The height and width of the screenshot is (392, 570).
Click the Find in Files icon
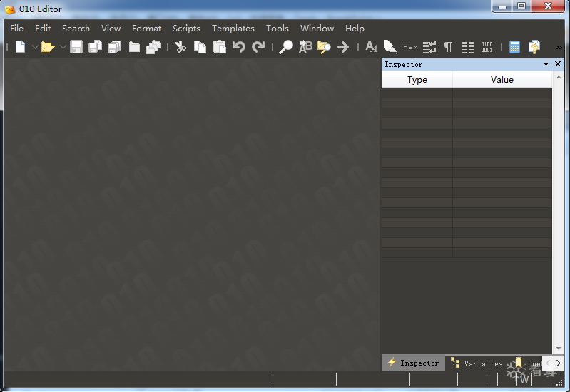click(x=324, y=47)
